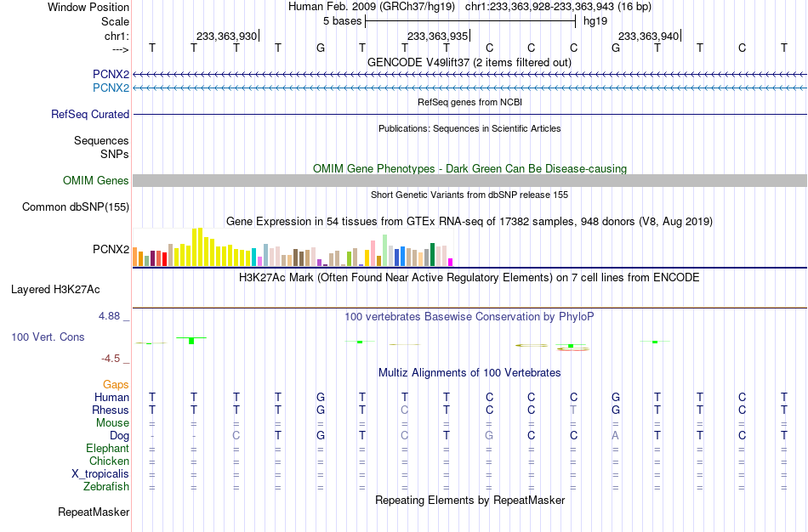Select the OMIM Genes track label
The width and height of the screenshot is (808, 532).
coord(96,180)
